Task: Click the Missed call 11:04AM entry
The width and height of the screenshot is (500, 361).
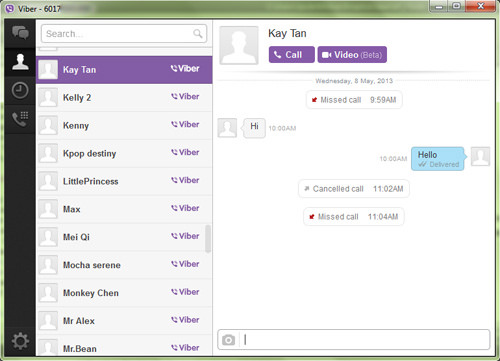Action: (x=354, y=217)
